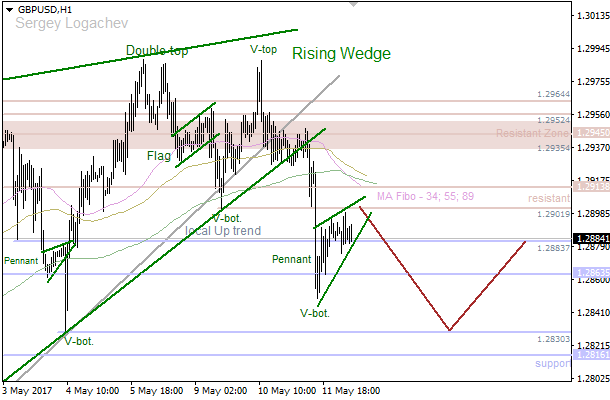Click the highlighted 1.28841 current price tag
Screen dimensions: 610x400
click(x=591, y=239)
